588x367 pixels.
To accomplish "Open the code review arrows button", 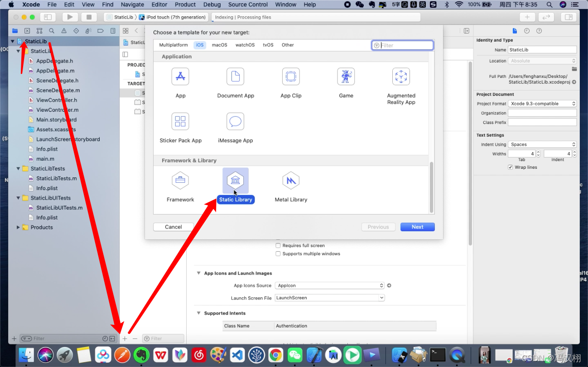I will (x=546, y=17).
